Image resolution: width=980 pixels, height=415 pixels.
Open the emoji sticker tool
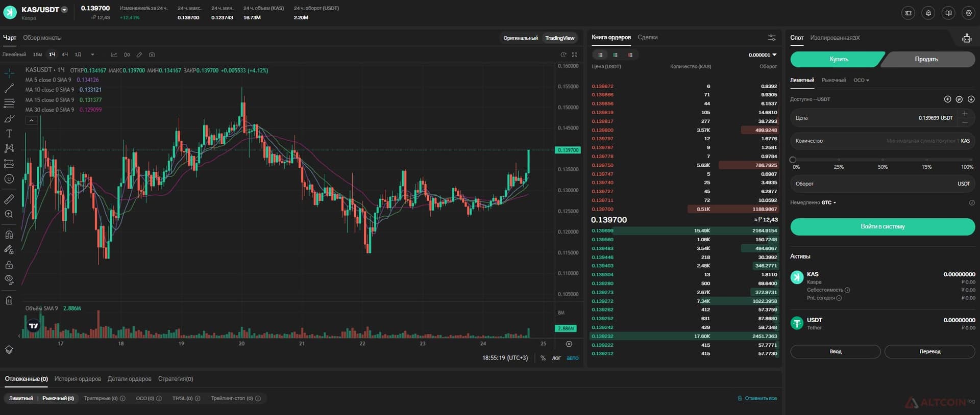click(9, 179)
